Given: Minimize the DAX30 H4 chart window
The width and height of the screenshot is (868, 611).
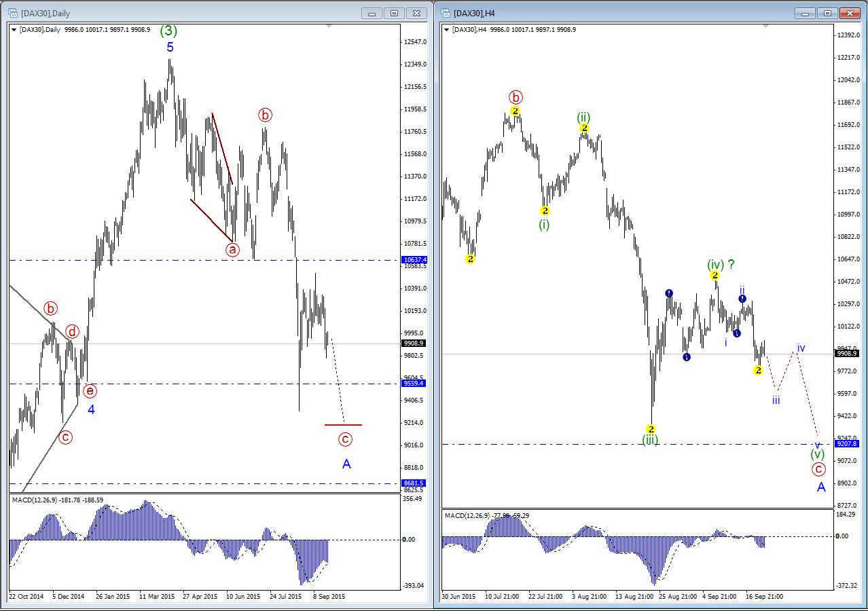Looking at the screenshot, I should [804, 13].
